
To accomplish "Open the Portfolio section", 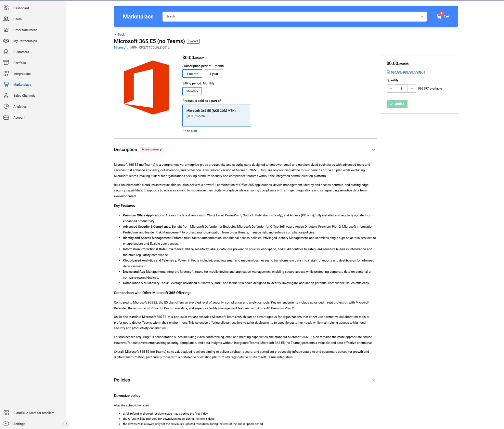I will (x=20, y=63).
